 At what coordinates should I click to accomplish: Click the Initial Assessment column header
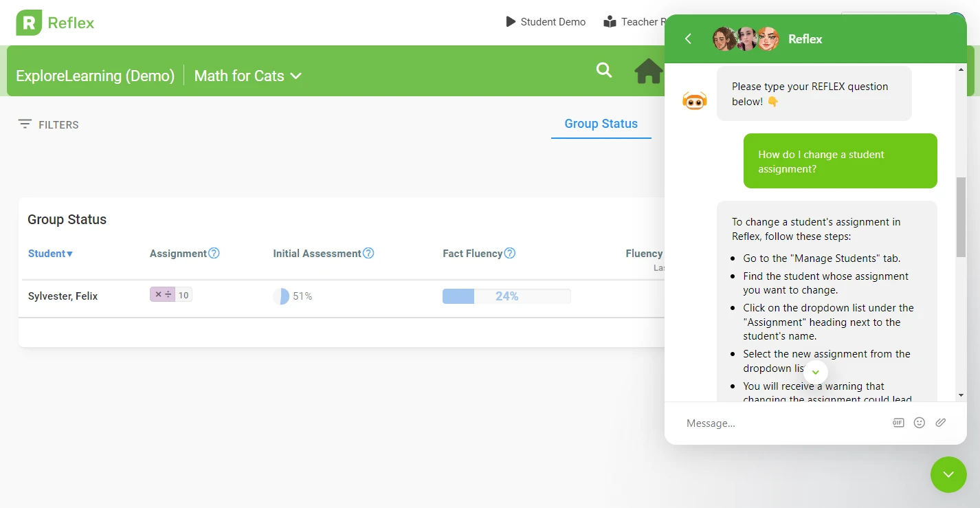317,254
